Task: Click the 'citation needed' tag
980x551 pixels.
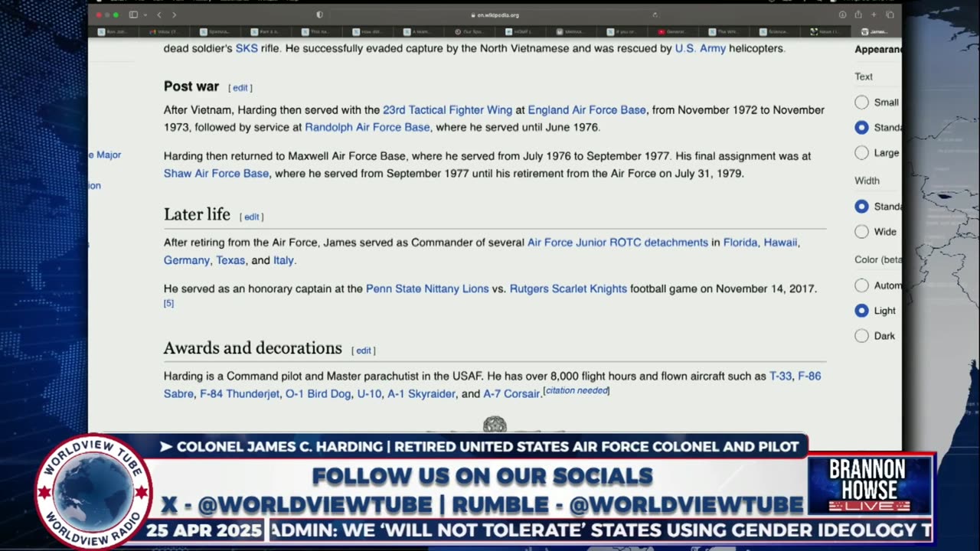Action: tap(577, 391)
